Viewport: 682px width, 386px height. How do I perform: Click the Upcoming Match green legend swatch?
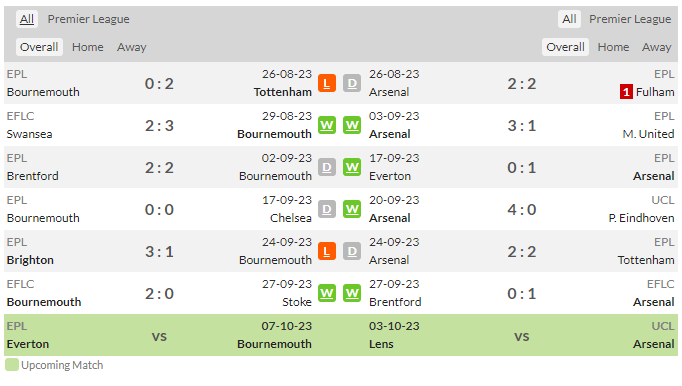pos(12,365)
